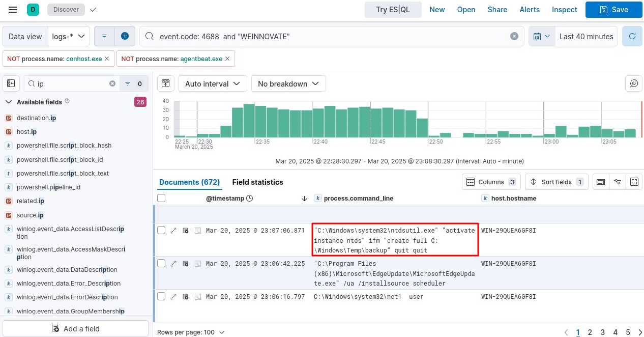644x337 pixels.
Task: Click the add filter plus icon
Action: point(125,36)
